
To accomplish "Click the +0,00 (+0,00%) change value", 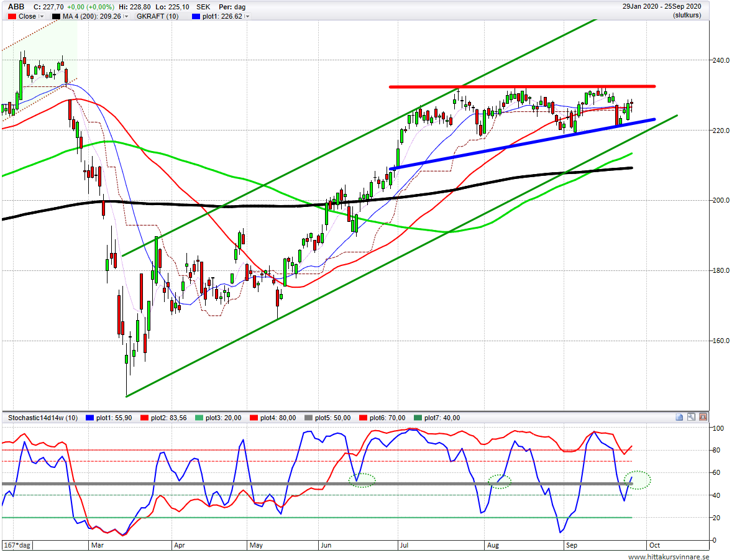I will (91, 7).
